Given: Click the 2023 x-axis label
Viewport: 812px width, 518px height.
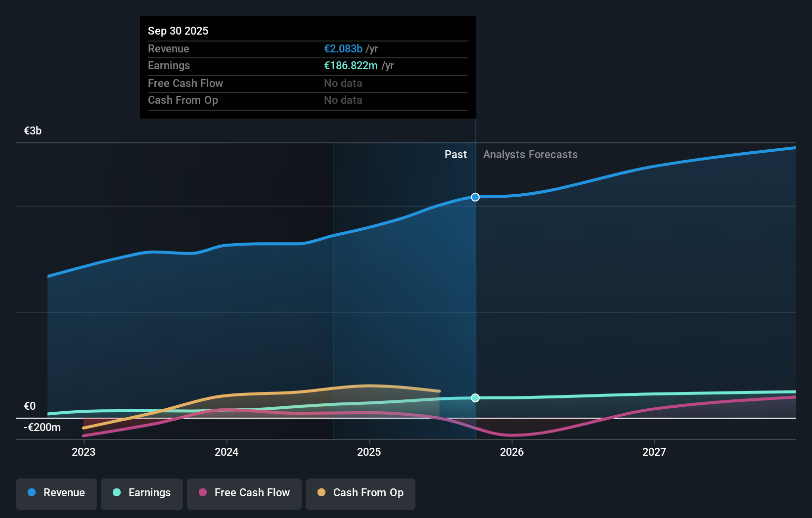Looking at the screenshot, I should point(84,452).
